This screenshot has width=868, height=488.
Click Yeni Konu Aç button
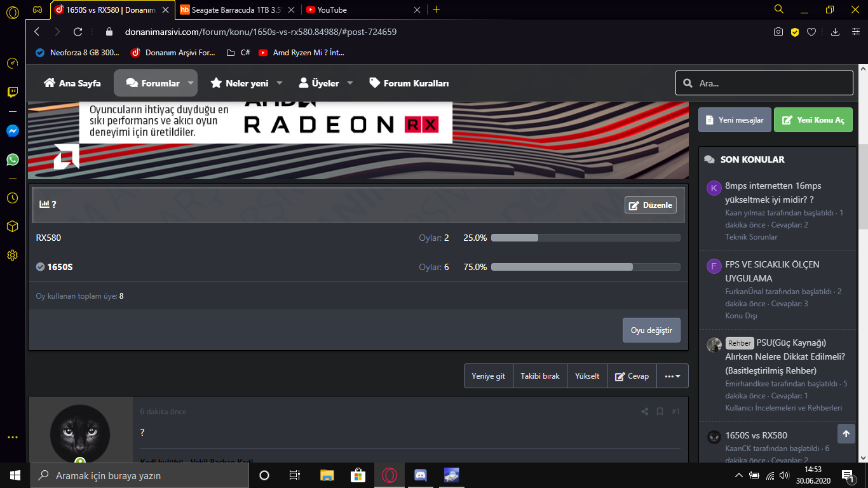(x=813, y=120)
